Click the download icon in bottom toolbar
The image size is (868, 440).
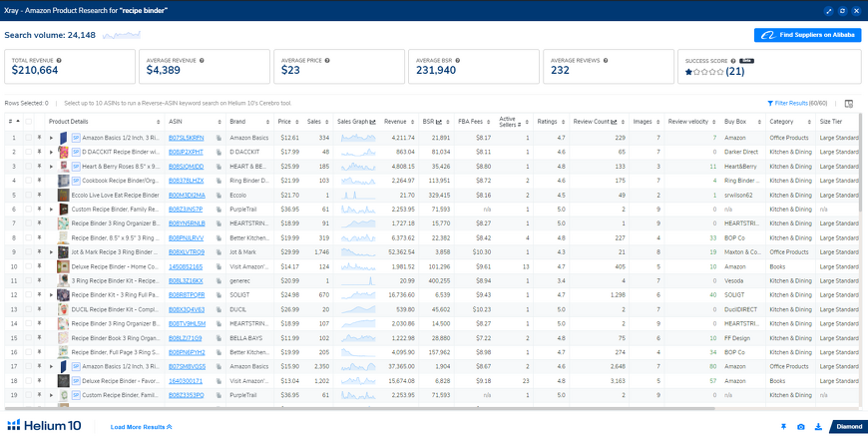tap(819, 427)
